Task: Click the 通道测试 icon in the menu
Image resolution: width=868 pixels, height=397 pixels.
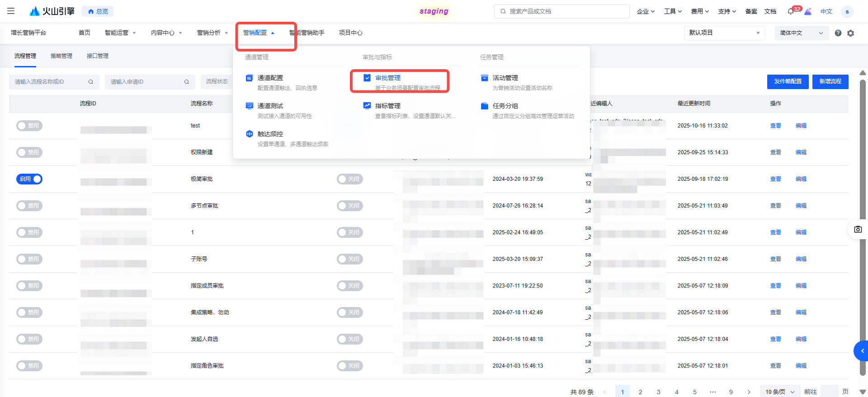Action: [x=249, y=106]
